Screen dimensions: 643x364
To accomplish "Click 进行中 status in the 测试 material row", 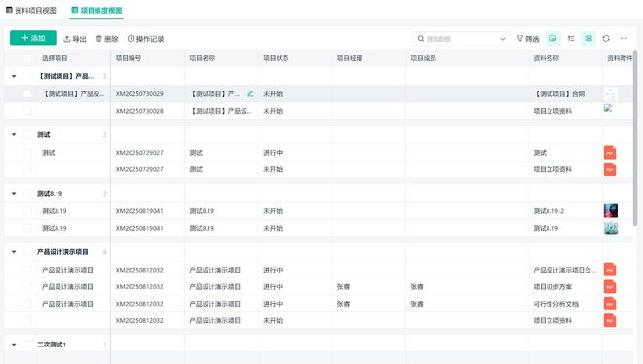I will [x=273, y=153].
